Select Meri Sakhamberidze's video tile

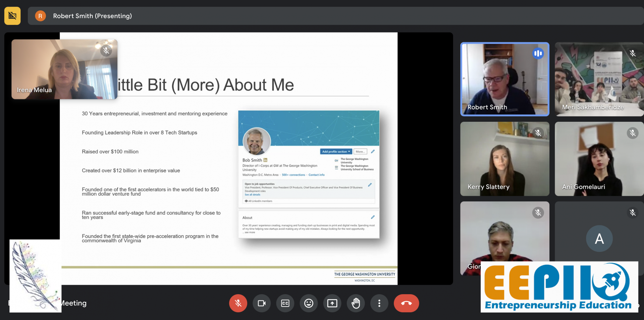coord(599,79)
